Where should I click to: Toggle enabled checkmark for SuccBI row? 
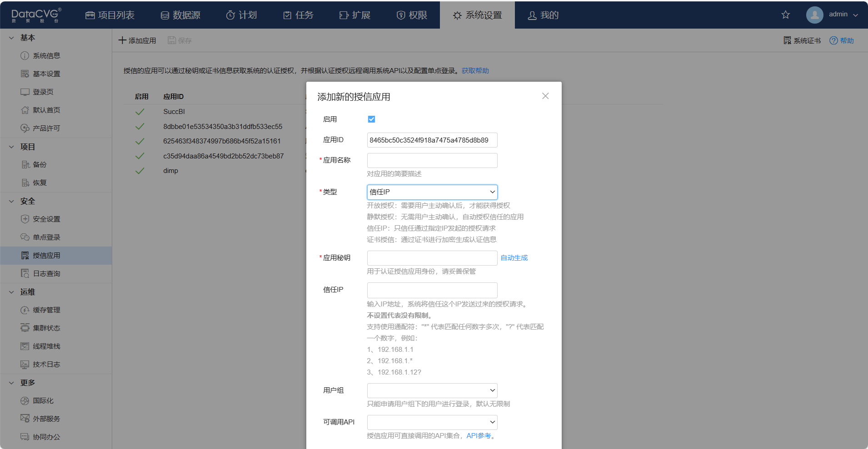(140, 112)
